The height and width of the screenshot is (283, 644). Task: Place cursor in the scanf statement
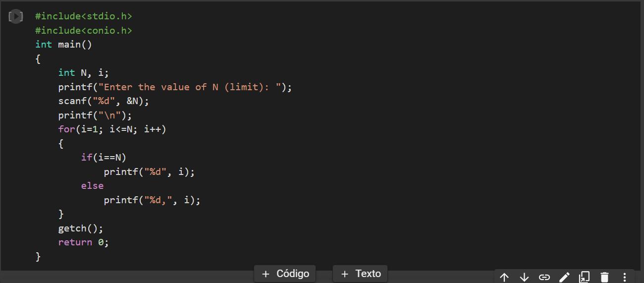point(104,101)
